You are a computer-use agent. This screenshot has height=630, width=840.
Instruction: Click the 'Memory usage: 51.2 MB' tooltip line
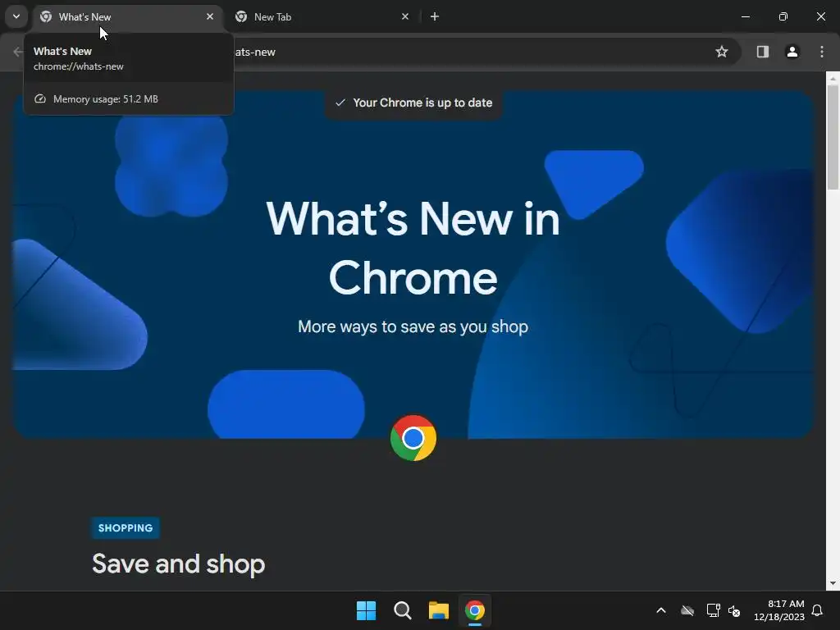coord(97,99)
